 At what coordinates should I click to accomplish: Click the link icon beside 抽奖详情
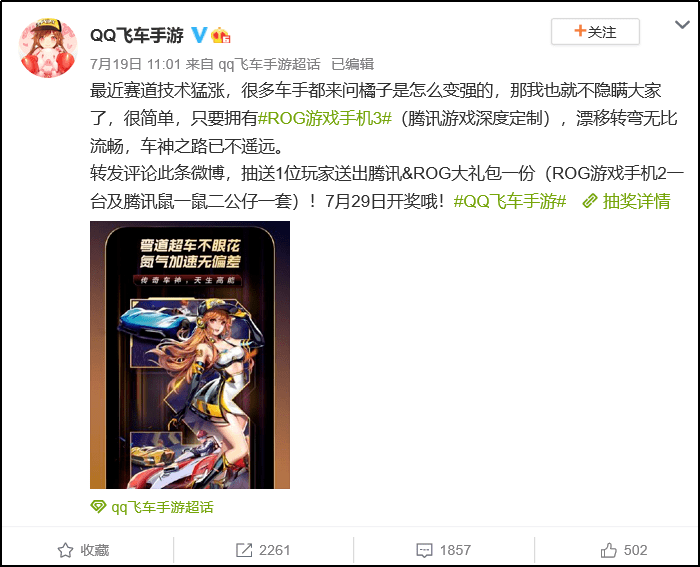590,201
